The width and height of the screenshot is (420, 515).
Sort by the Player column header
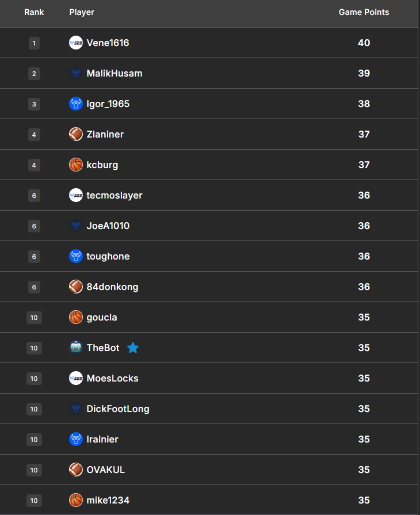[82, 12]
